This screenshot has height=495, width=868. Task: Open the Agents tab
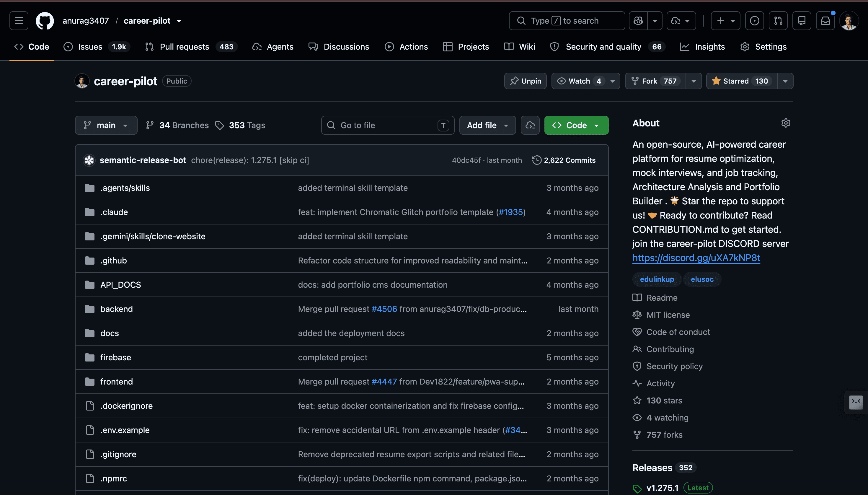[273, 47]
